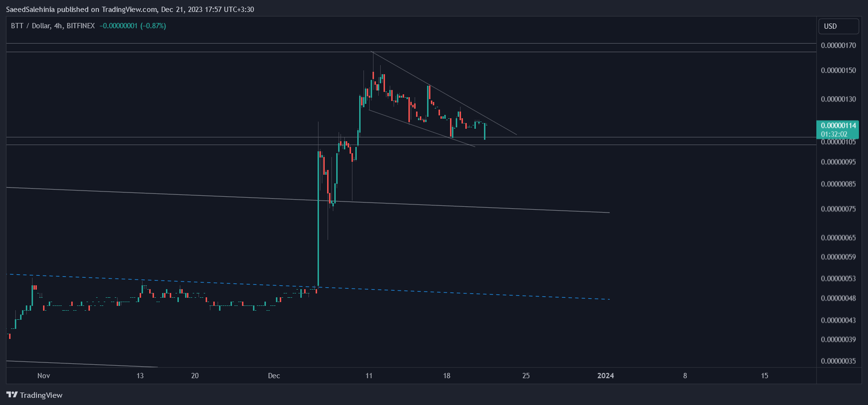Click the 2024 label on time axis
The height and width of the screenshot is (405, 868).
coord(605,376)
